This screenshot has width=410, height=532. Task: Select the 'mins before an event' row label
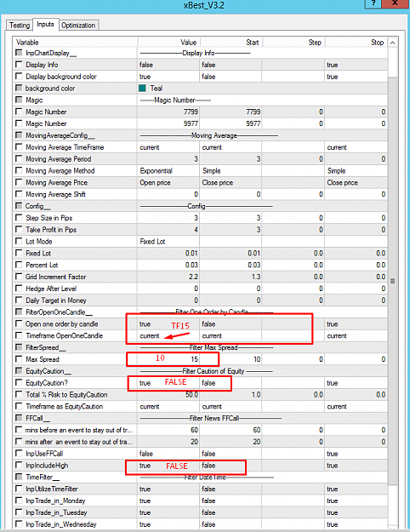pyautogui.click(x=78, y=430)
